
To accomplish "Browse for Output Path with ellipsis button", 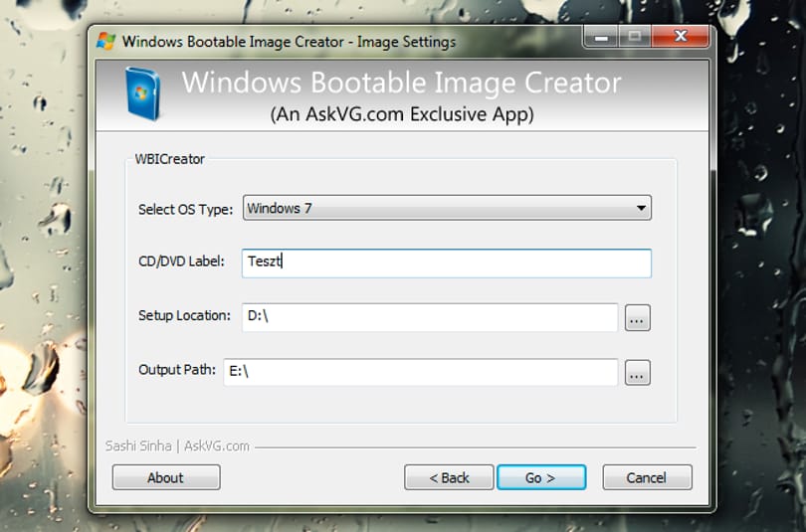I will pyautogui.click(x=638, y=372).
